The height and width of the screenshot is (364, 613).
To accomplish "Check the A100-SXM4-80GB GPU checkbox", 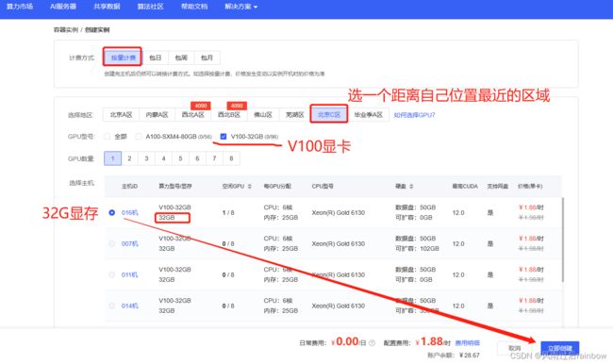I will coord(138,137).
